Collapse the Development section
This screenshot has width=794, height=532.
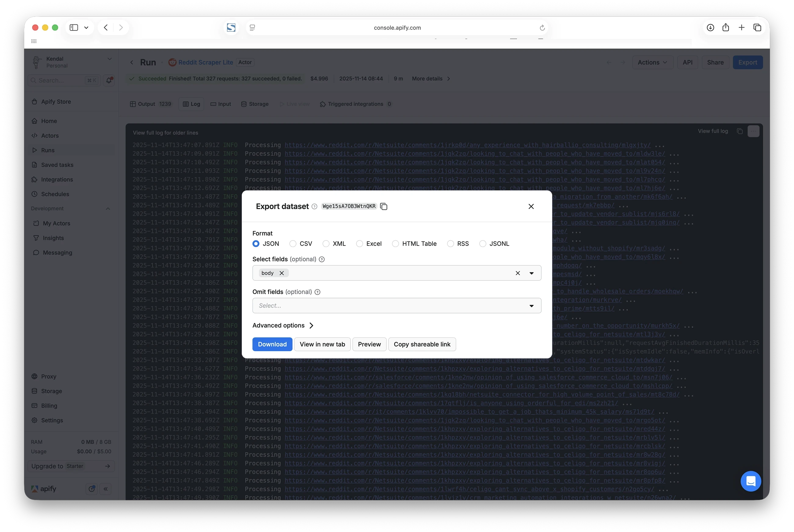pyautogui.click(x=108, y=209)
